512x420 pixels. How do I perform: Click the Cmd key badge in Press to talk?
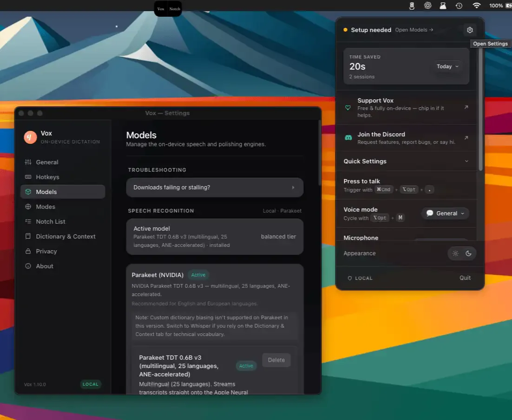(x=384, y=189)
